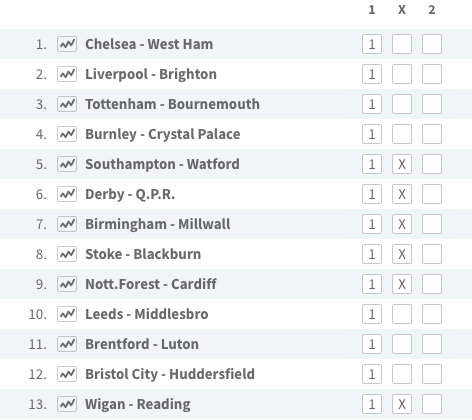Deselect the X for Nott.Forest - Cardiff
The width and height of the screenshot is (472, 420).
coord(402,284)
